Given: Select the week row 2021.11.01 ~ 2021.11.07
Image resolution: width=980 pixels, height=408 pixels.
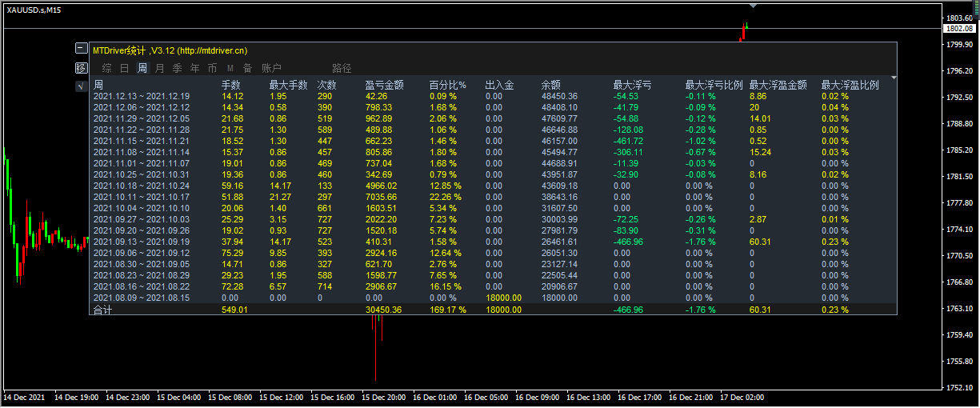Looking at the screenshot, I should tap(493, 163).
